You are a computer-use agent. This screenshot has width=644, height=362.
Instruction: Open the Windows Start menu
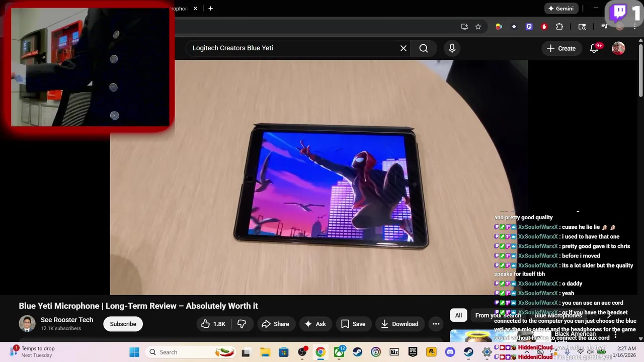pos(134,352)
